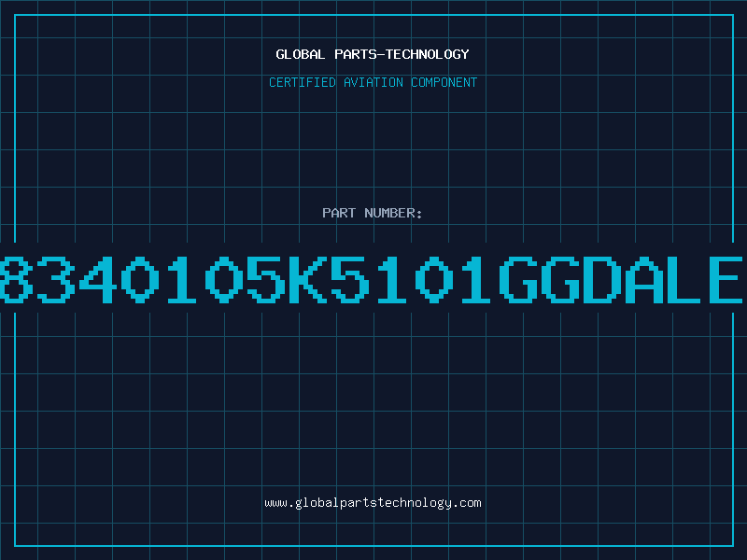This screenshot has height=560, width=747.
Task: Click the PART NUMBER: label
Action: pos(373,213)
